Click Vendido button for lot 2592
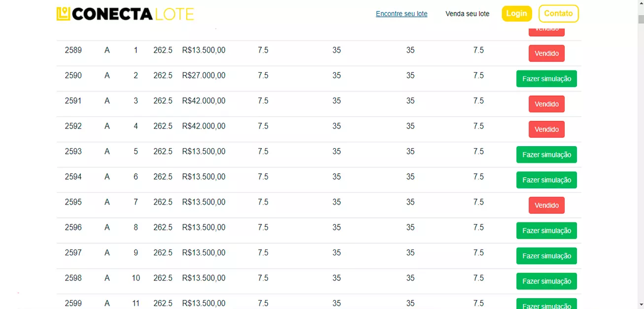The height and width of the screenshot is (309, 644). pyautogui.click(x=546, y=129)
